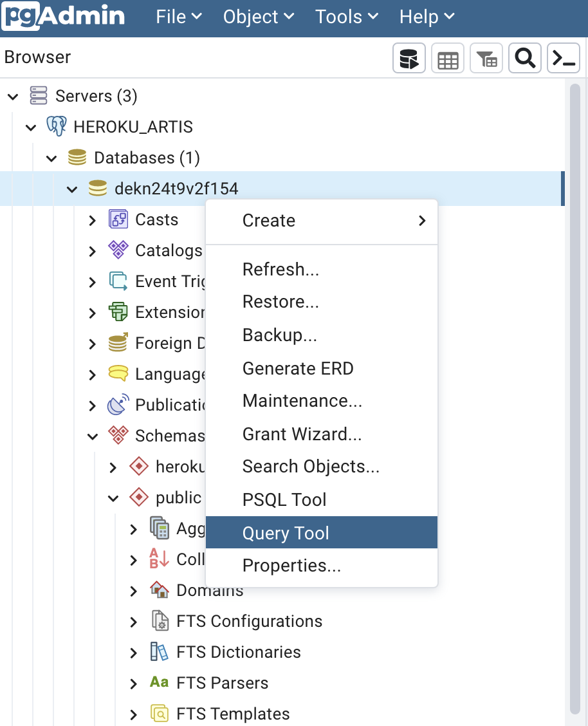Image resolution: width=588 pixels, height=726 pixels.
Task: Choose Restore... from context menu
Action: click(322, 301)
